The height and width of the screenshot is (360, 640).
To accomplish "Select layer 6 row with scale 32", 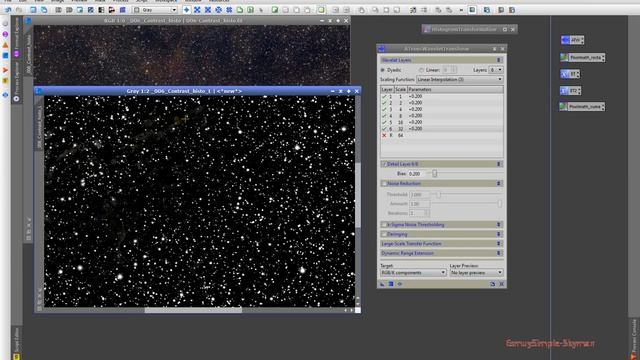I will (442, 129).
